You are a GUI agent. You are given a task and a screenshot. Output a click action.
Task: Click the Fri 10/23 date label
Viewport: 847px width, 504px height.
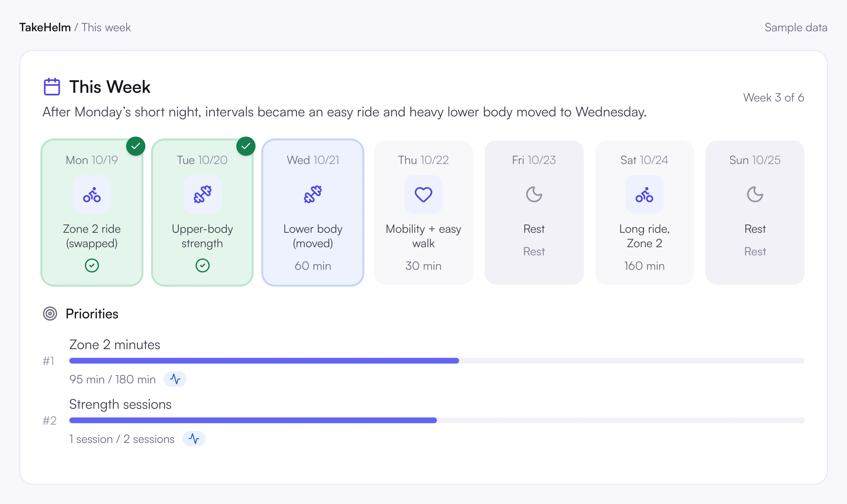[x=534, y=160]
